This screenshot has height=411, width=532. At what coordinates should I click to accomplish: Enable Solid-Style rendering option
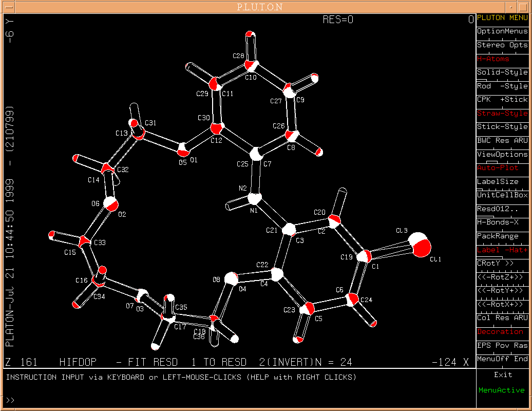(502, 72)
